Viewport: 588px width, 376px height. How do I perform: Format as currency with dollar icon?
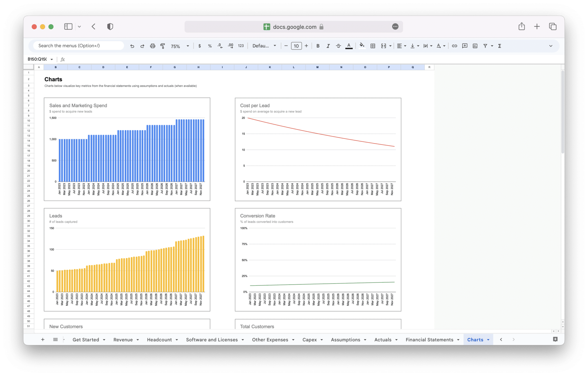pyautogui.click(x=200, y=46)
